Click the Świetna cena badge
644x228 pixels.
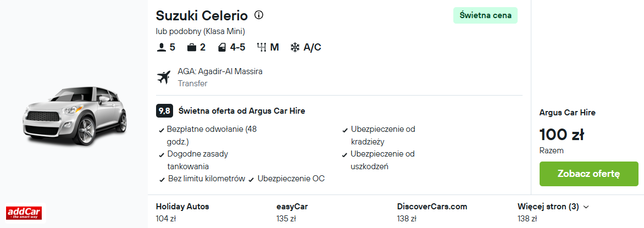click(485, 15)
